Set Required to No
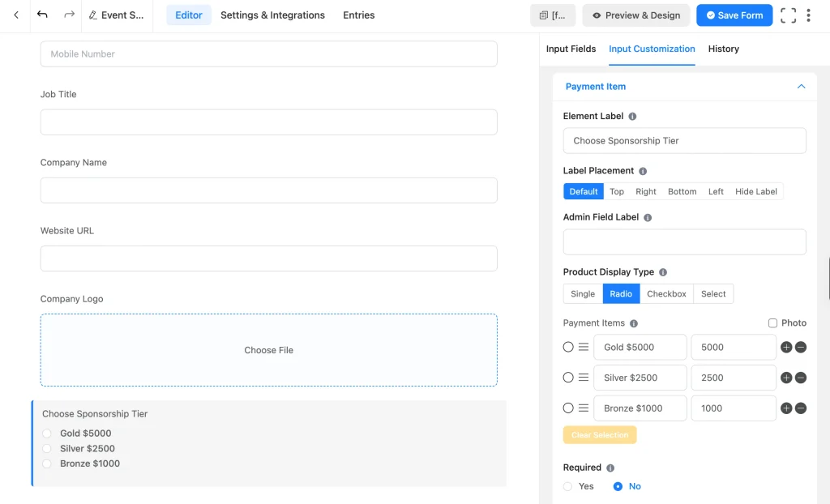This screenshot has height=504, width=830. click(617, 486)
